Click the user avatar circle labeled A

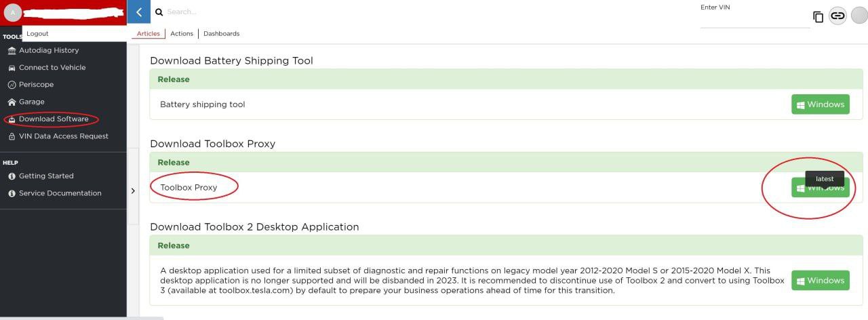pos(12,12)
